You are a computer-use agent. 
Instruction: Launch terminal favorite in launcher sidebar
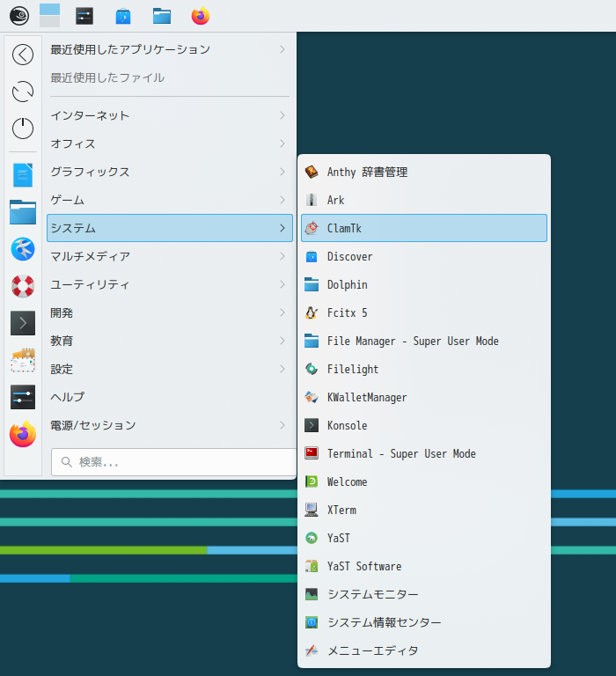pos(23,323)
